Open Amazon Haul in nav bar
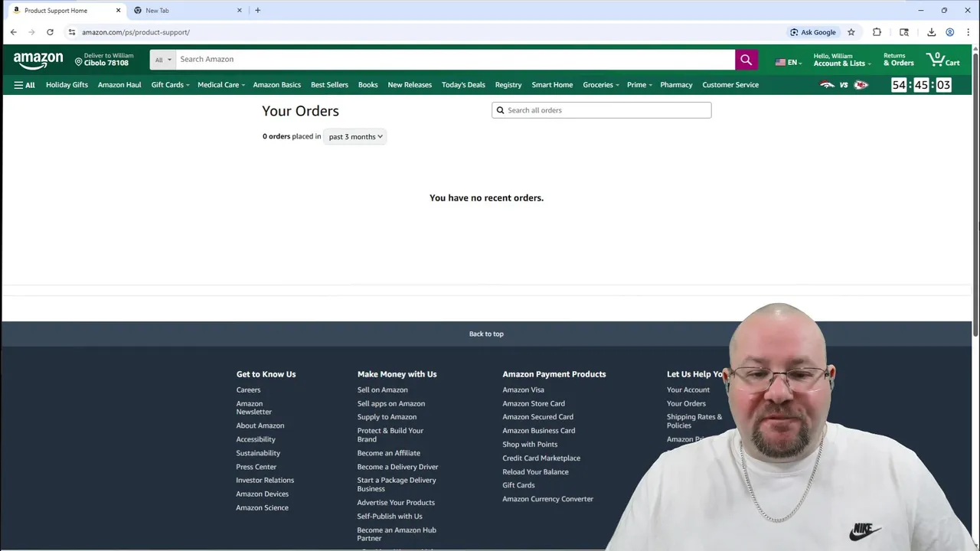 click(119, 85)
